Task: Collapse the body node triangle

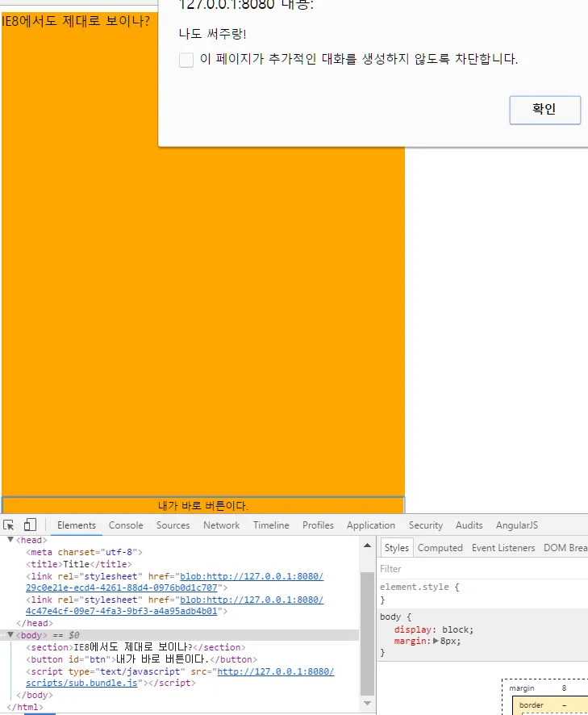Action: click(x=10, y=635)
